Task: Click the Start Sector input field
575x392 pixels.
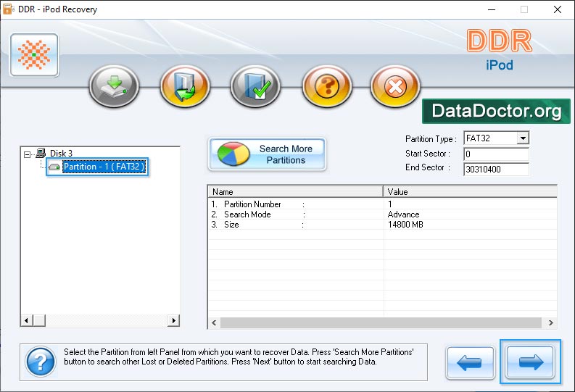Action: [x=496, y=154]
